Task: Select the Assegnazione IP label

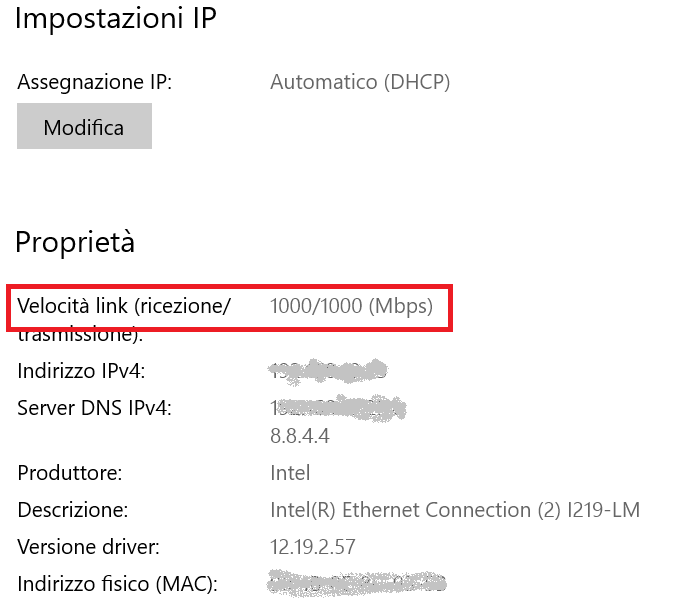Action: (x=95, y=82)
